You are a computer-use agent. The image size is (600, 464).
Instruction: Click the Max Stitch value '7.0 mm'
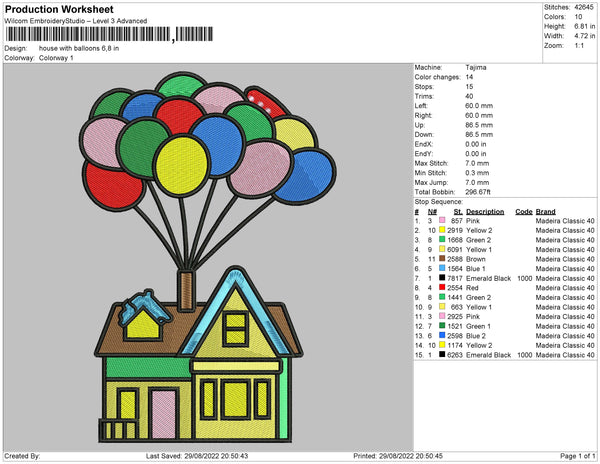pos(477,163)
